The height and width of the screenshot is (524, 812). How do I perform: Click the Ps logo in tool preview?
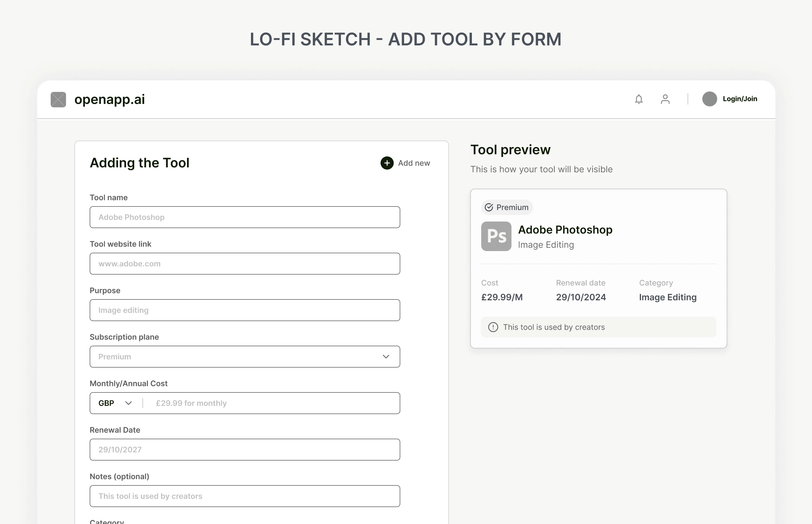pos(496,236)
